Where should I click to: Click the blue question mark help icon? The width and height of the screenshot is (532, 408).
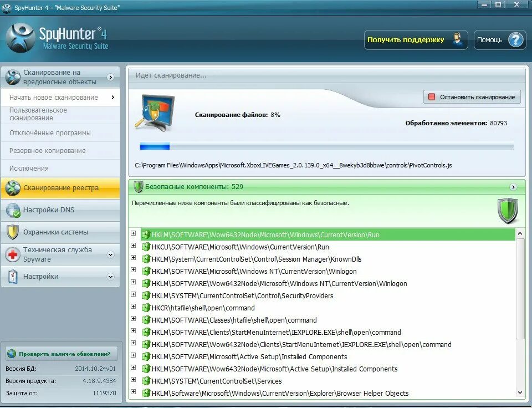coord(516,40)
